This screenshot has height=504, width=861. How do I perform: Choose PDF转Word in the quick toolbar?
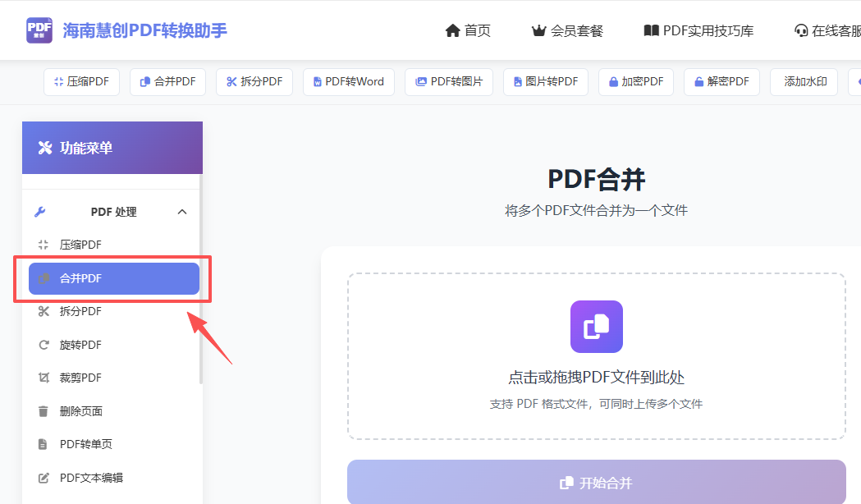(x=349, y=82)
